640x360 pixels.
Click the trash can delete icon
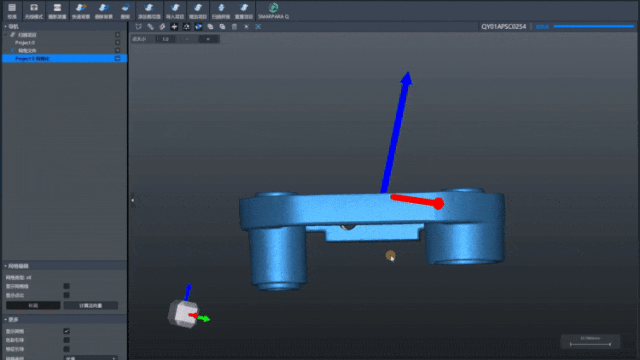coord(234,27)
